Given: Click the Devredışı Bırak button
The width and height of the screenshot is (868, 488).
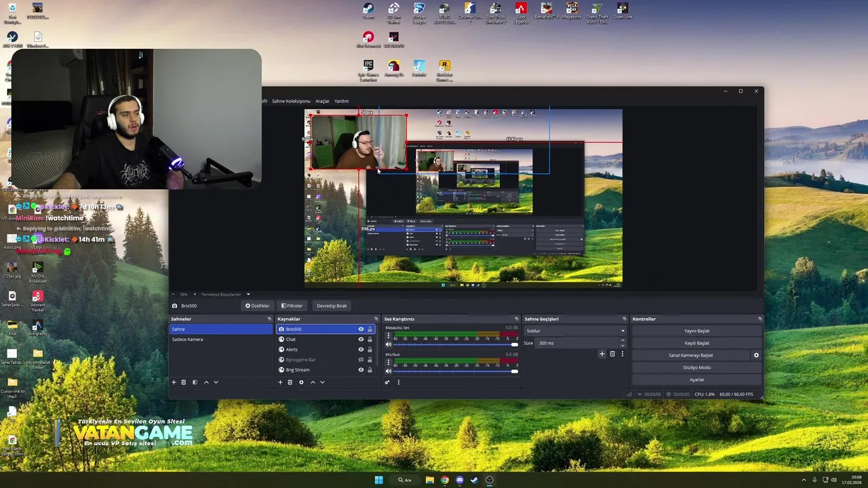Looking at the screenshot, I should click(332, 306).
